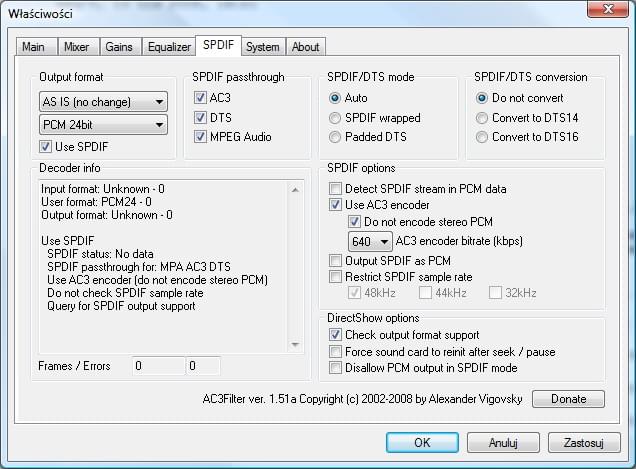Open the About tab

coord(305,47)
